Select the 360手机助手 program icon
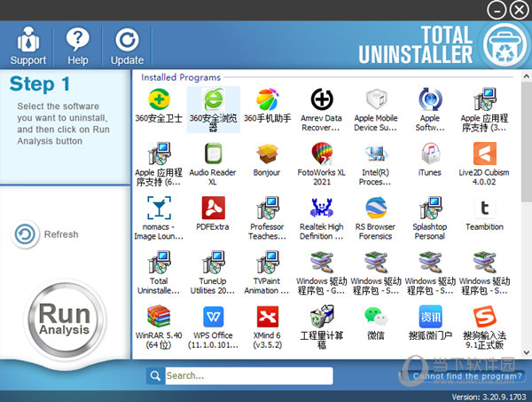Screen dimensions: 532x402 tap(268, 99)
